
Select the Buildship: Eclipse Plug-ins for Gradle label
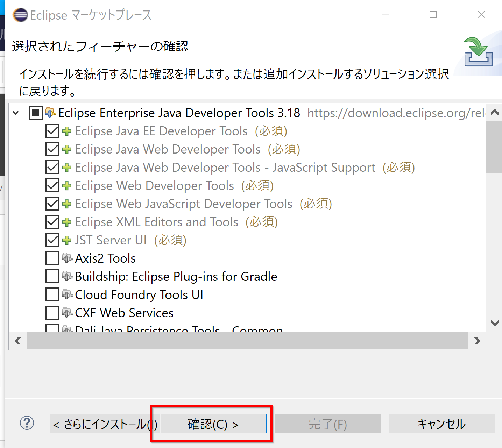tap(176, 277)
